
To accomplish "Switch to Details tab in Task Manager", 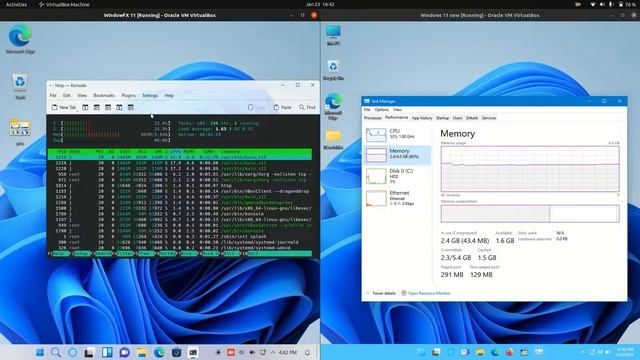I will coord(472,118).
